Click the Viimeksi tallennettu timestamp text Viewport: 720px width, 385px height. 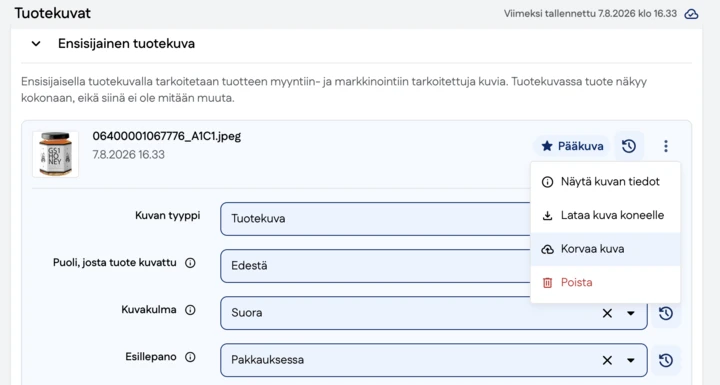[x=590, y=14]
